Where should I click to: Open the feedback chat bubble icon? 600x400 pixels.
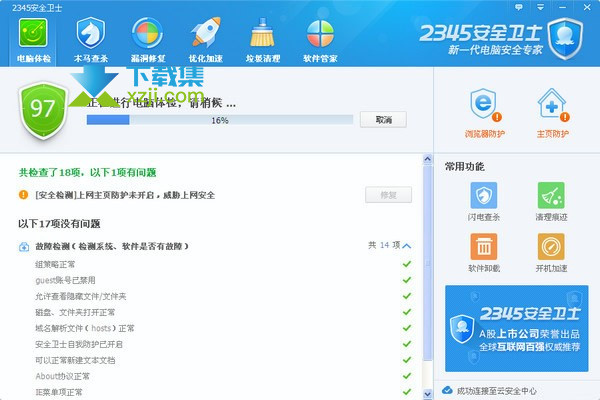pyautogui.click(x=518, y=7)
